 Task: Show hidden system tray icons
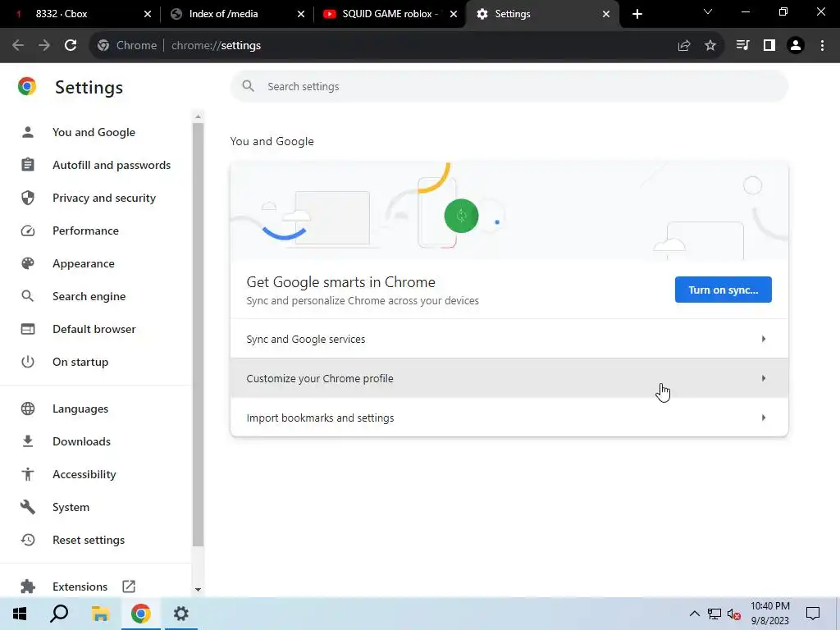(x=694, y=614)
